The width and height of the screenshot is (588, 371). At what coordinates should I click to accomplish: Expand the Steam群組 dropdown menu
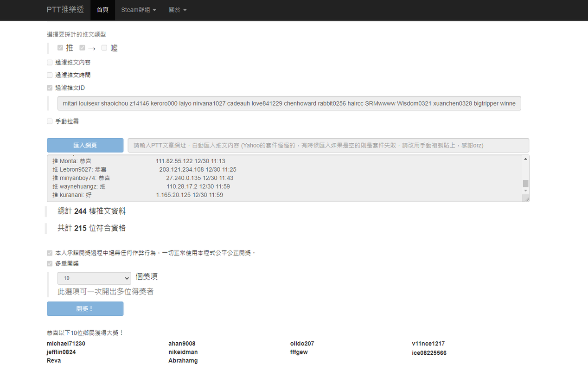[x=138, y=10]
